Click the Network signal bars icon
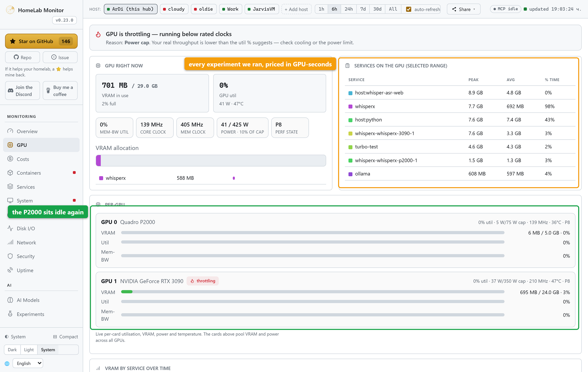The width and height of the screenshot is (588, 372). pos(10,242)
